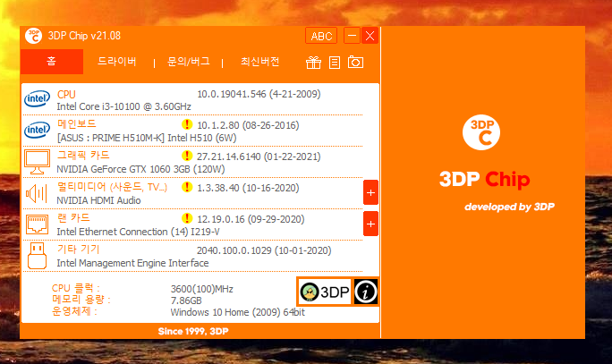Minimize the 3DP Chip window
The height and width of the screenshot is (364, 612).
point(352,36)
